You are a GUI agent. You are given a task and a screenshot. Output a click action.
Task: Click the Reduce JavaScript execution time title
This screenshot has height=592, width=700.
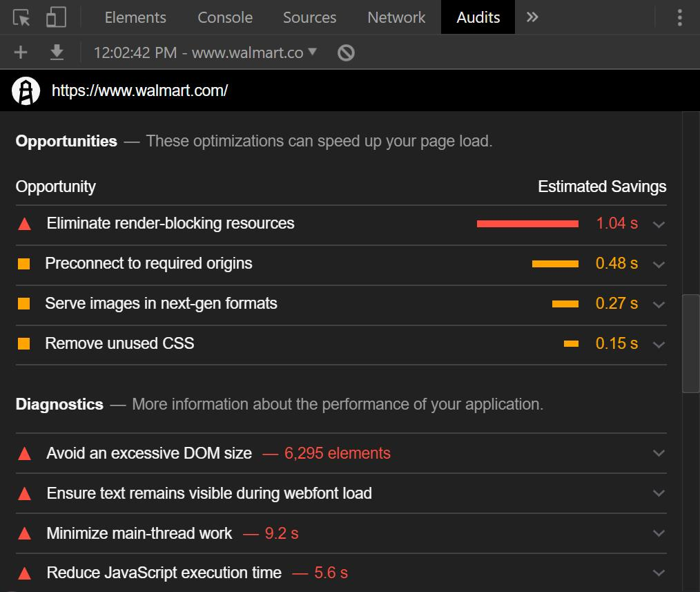tap(164, 573)
